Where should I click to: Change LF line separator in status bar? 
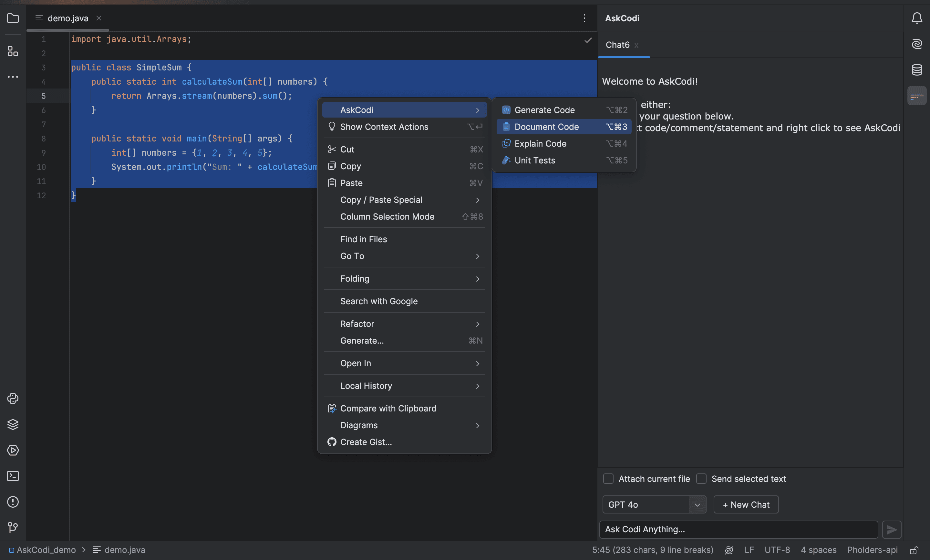tap(749, 550)
